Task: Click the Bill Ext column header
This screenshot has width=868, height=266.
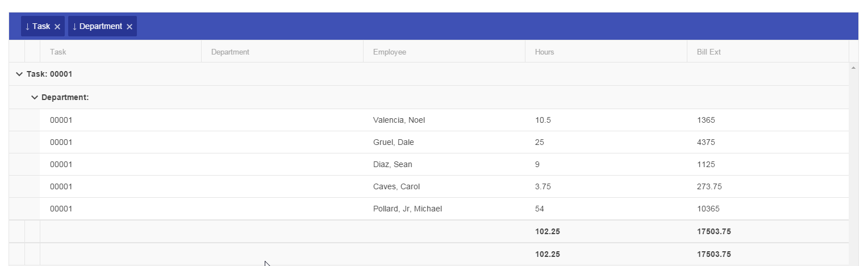Action: click(708, 52)
